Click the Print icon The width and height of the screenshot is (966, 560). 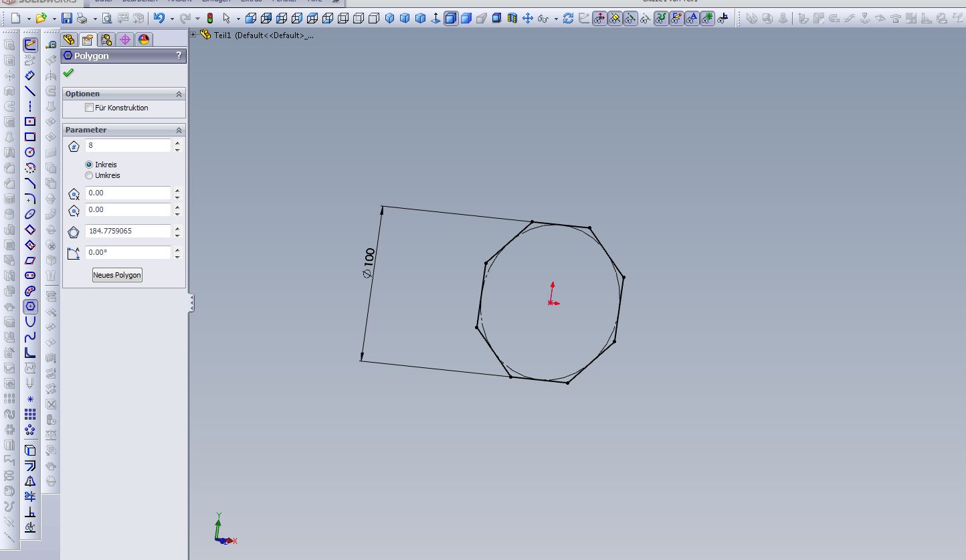click(x=82, y=19)
